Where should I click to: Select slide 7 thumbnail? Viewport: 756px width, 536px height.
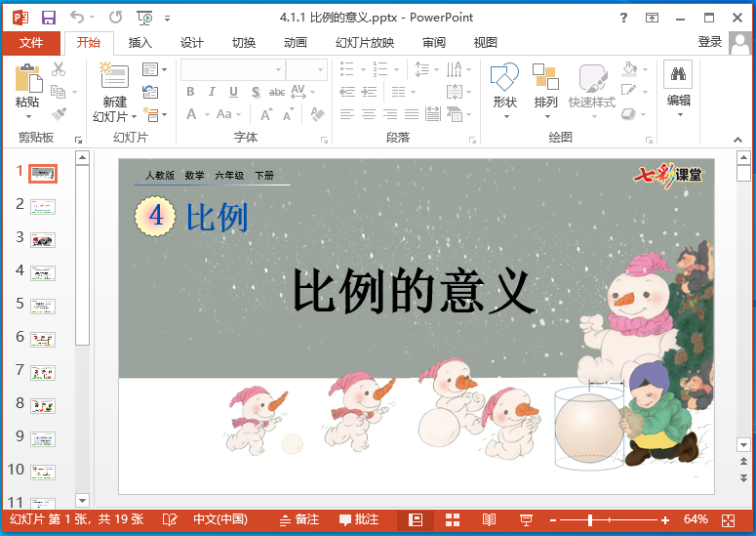click(x=43, y=372)
